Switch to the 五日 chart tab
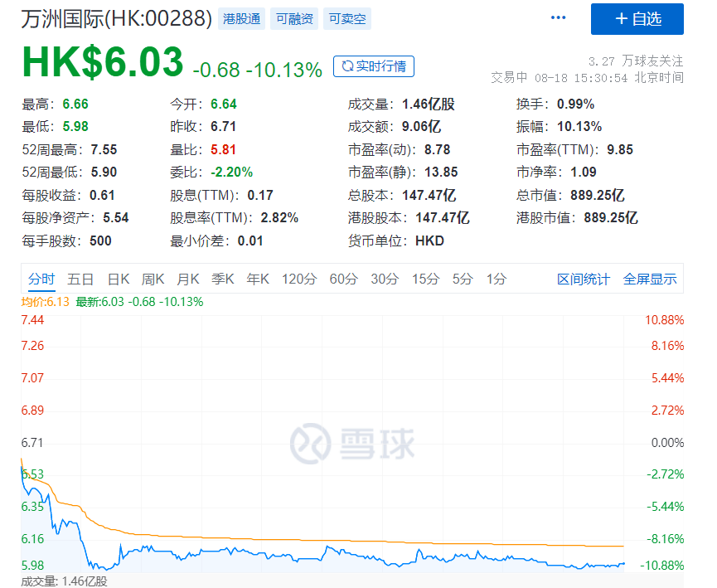Viewport: 717px width, 588px height. pyautogui.click(x=80, y=279)
